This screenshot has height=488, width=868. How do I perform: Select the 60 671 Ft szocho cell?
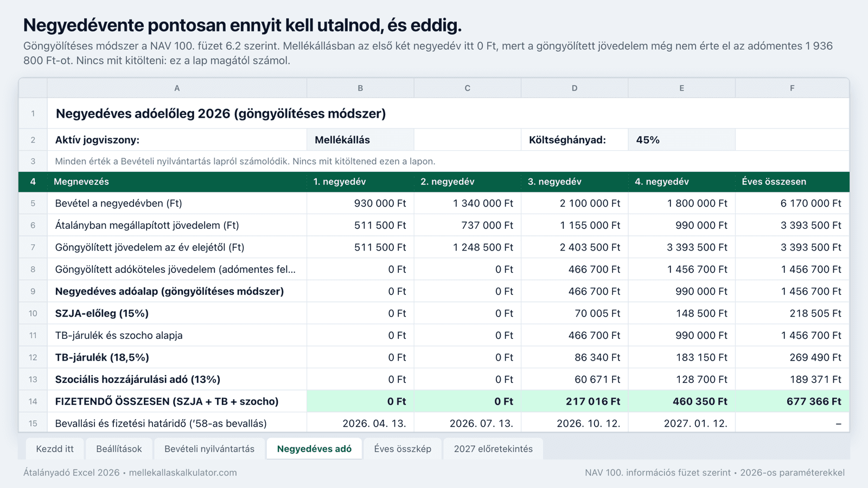tap(575, 379)
